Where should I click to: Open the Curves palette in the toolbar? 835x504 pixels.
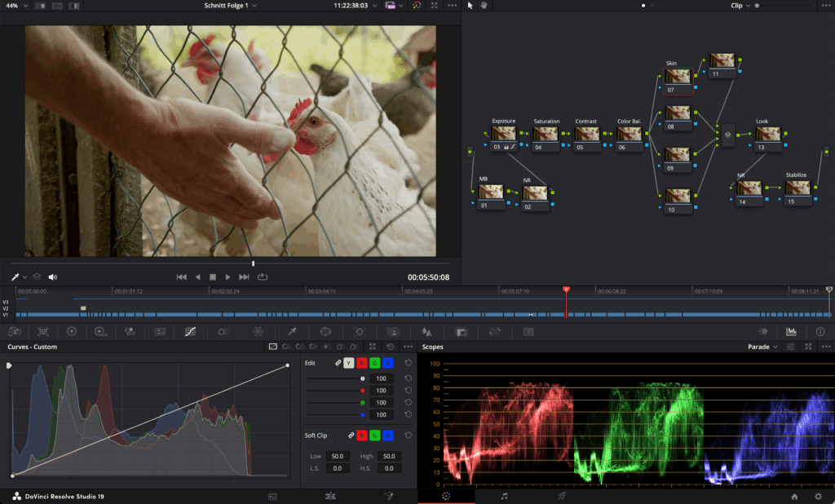190,332
